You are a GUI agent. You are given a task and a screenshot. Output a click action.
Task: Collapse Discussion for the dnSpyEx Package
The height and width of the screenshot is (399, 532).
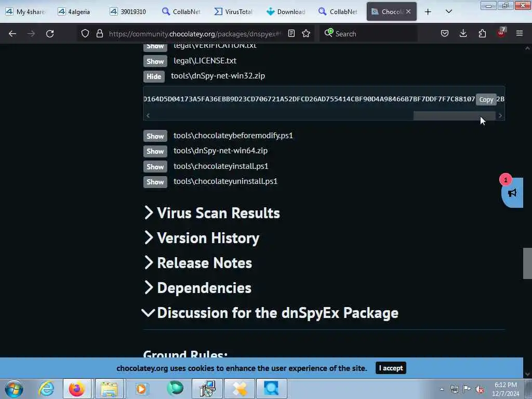[x=270, y=313]
